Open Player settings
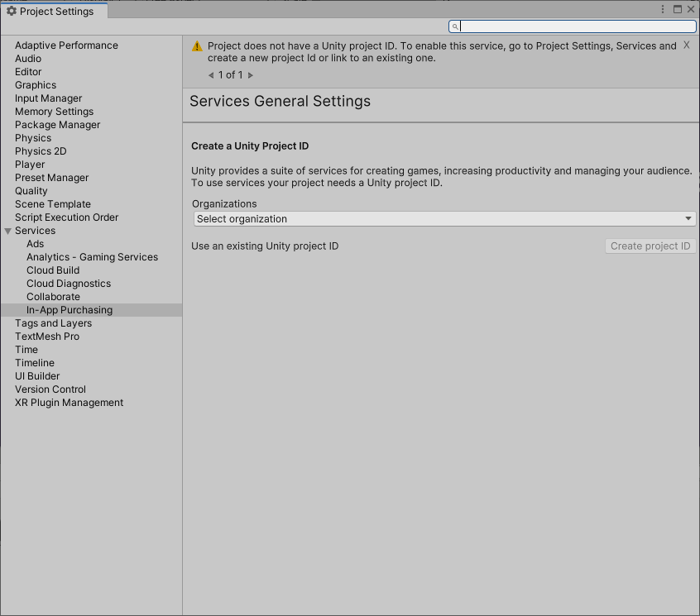This screenshot has width=700, height=616. pos(30,165)
